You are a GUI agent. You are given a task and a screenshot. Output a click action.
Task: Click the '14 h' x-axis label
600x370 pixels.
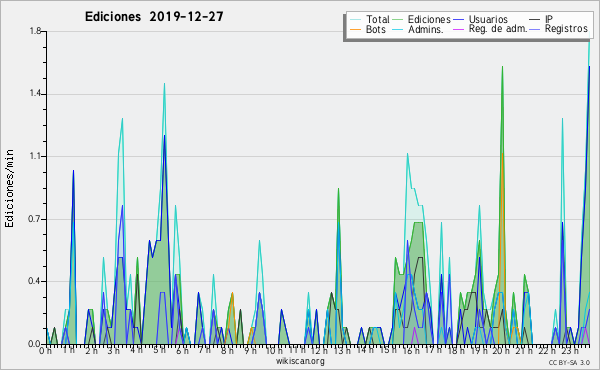tap(364, 350)
